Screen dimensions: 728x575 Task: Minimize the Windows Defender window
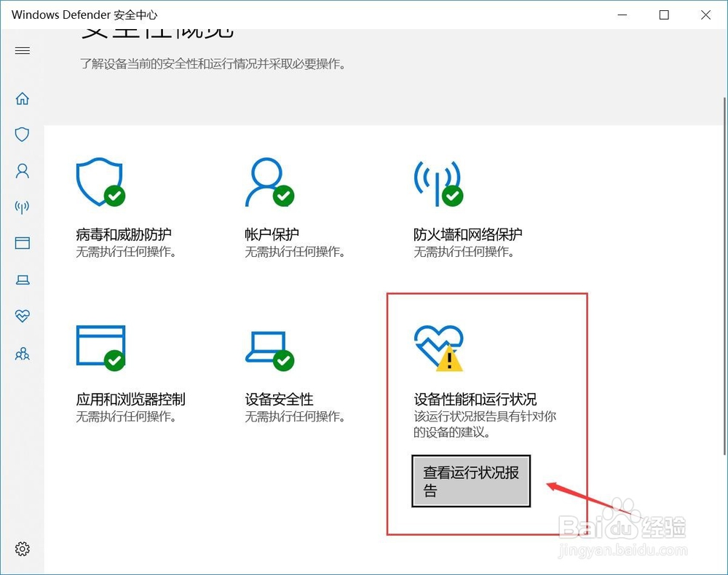[x=622, y=15]
